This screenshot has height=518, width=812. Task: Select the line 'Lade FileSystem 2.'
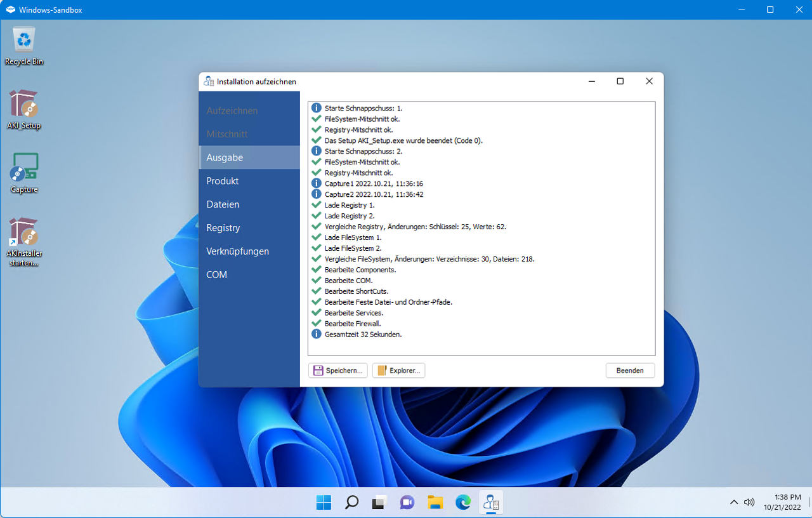(x=353, y=248)
